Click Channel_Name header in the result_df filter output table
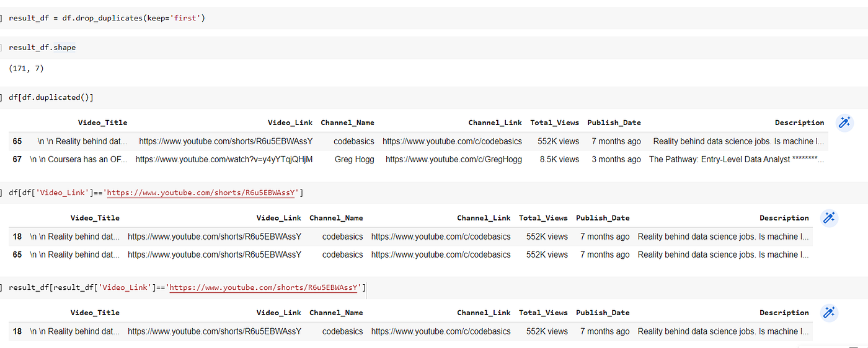 336,313
